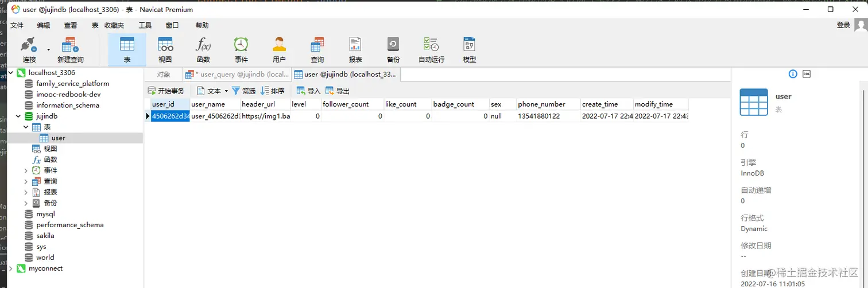Click the 登录 login link

tap(843, 25)
